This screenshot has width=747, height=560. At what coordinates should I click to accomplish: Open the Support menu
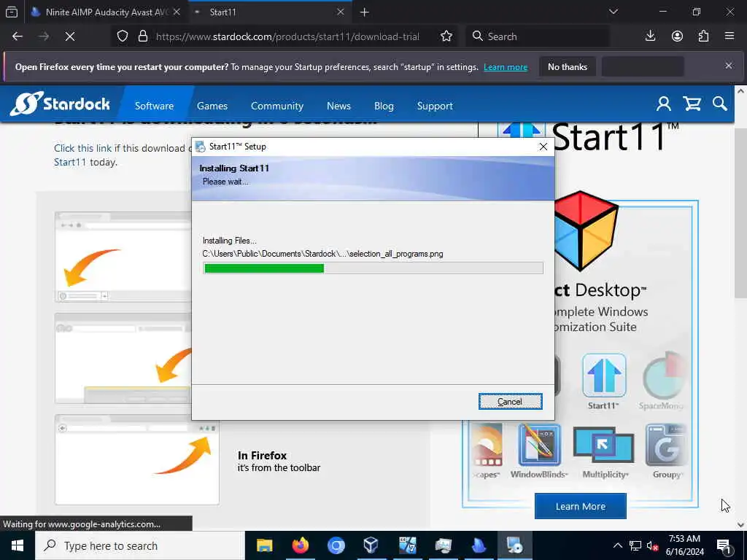(435, 106)
